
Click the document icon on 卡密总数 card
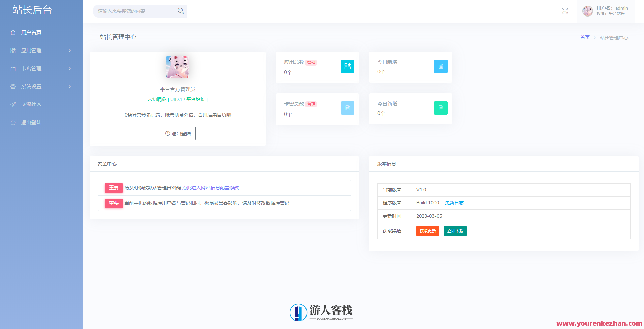(x=347, y=108)
